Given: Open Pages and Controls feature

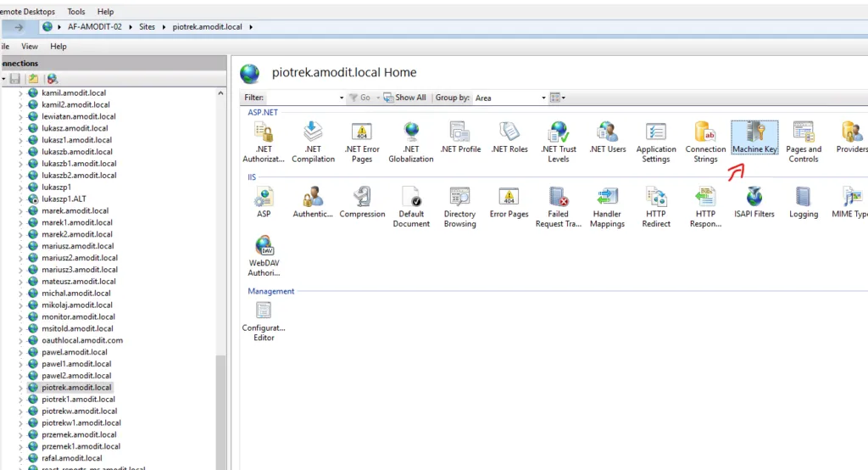Looking at the screenshot, I should pyautogui.click(x=804, y=143).
